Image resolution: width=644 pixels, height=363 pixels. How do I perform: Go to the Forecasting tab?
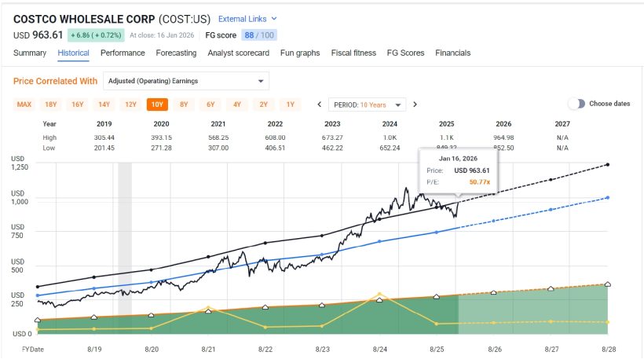(176, 53)
